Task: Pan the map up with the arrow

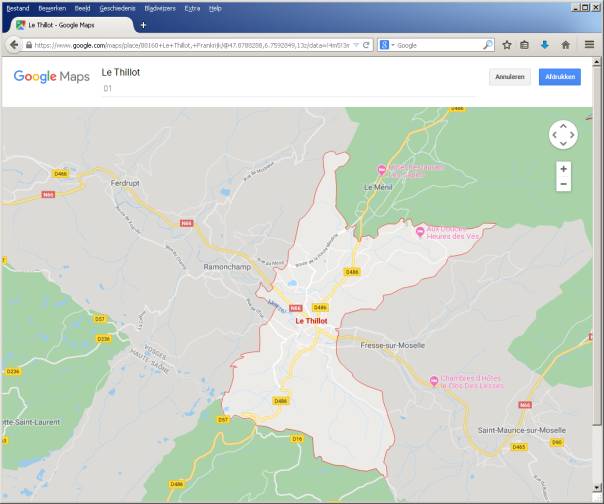Action: coord(563,126)
